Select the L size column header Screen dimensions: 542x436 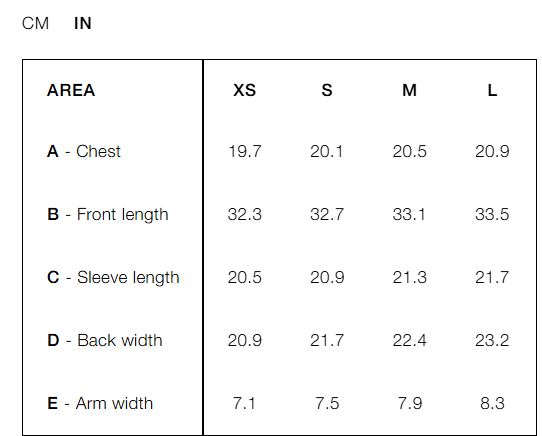(x=492, y=91)
